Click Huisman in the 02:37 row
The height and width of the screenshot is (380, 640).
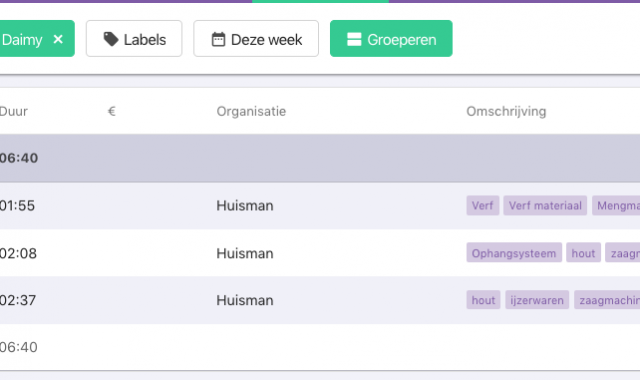click(x=245, y=300)
